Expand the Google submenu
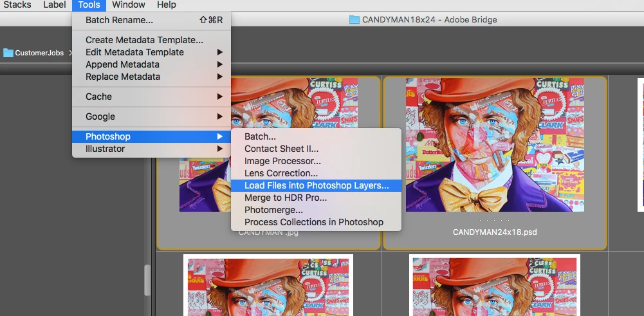The height and width of the screenshot is (316, 644). click(x=152, y=116)
